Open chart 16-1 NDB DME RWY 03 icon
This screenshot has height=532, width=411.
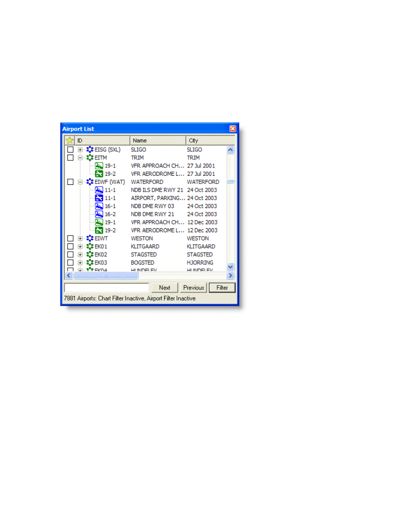(x=99, y=206)
